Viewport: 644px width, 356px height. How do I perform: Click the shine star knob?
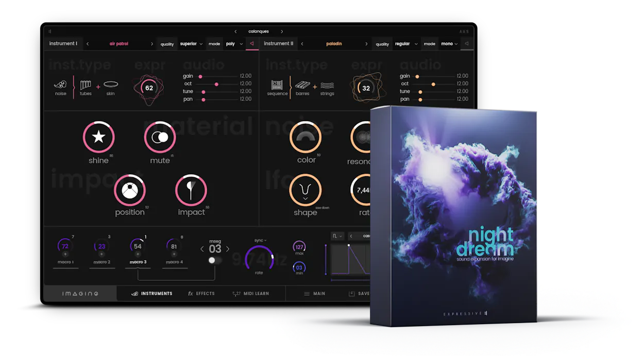point(98,137)
